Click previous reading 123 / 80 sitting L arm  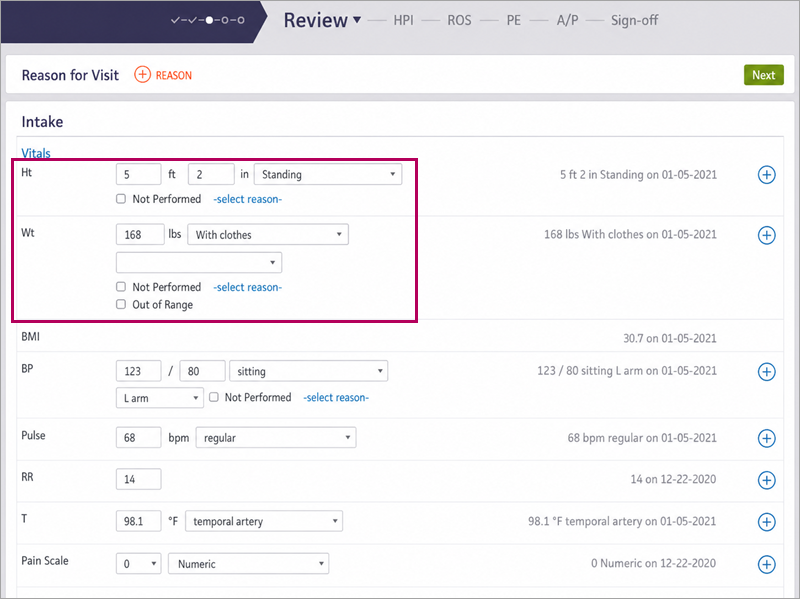pyautogui.click(x=627, y=371)
